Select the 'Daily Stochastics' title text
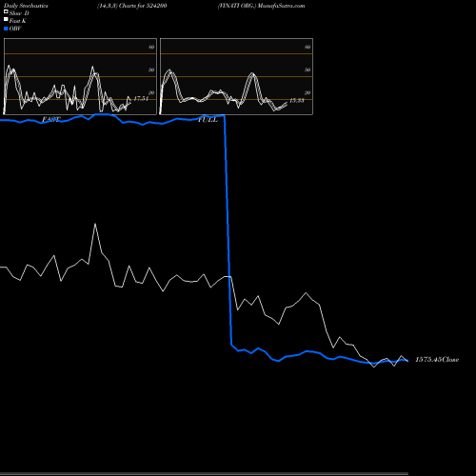 coord(26,6)
